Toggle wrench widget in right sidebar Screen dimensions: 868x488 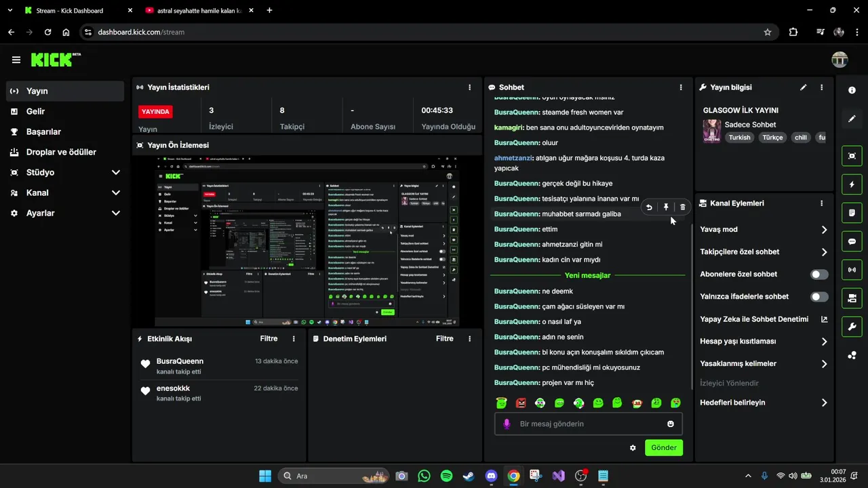click(x=852, y=327)
